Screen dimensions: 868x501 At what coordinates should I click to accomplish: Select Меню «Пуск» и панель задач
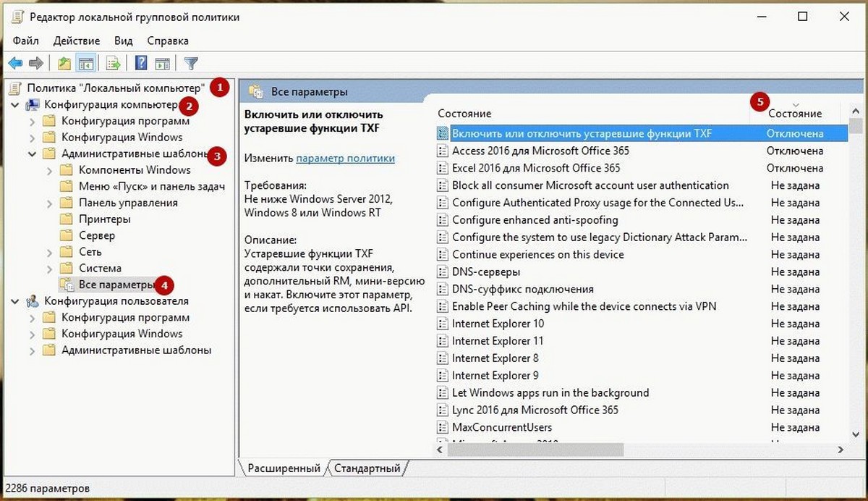pos(152,186)
